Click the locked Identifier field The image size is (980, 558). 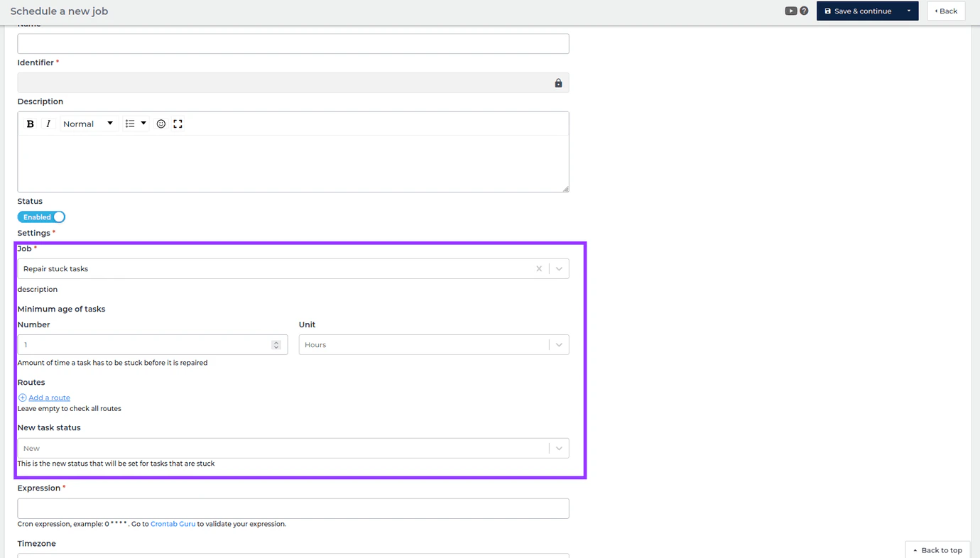pos(293,82)
